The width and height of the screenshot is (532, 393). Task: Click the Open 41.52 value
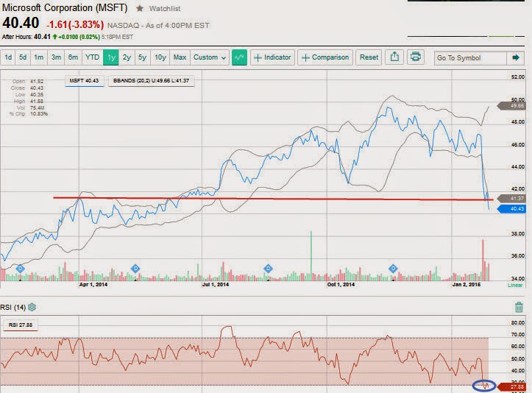click(x=37, y=82)
